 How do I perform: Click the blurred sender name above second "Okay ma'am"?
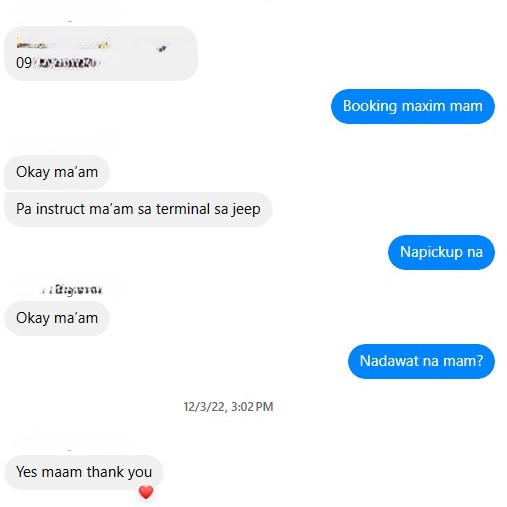click(72, 290)
